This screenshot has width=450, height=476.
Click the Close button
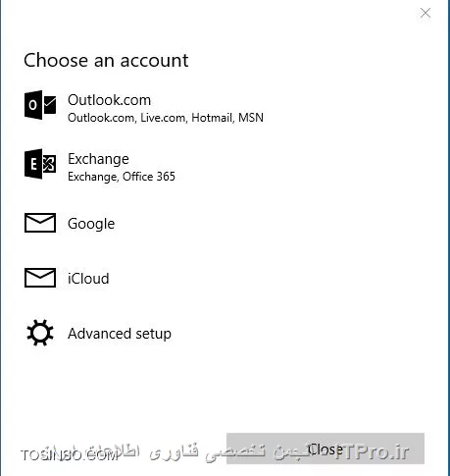coord(325,449)
